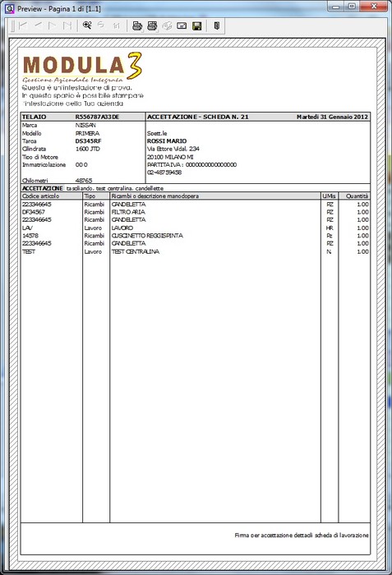Go to last page navigation arrow
This screenshot has width=392, height=575.
pos(67,25)
